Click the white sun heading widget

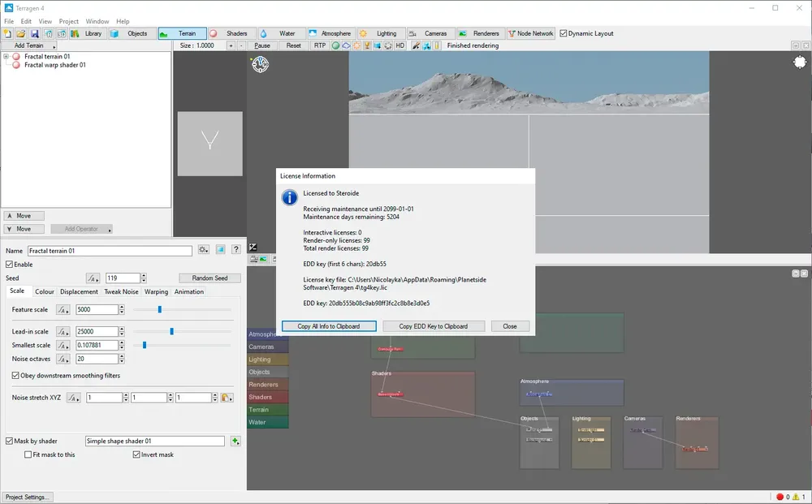point(800,62)
